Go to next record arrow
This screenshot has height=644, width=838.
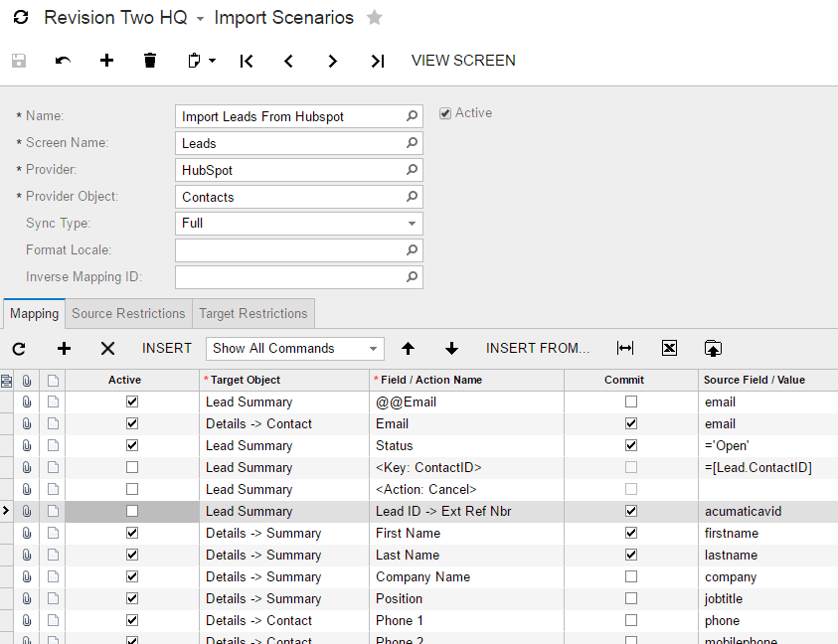tap(332, 61)
